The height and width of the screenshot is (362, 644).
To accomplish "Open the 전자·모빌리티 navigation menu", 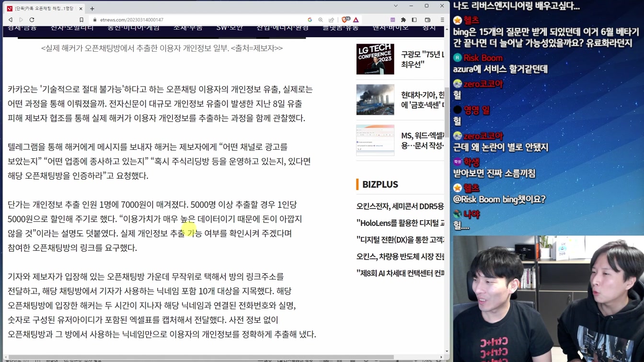I will [72, 28].
